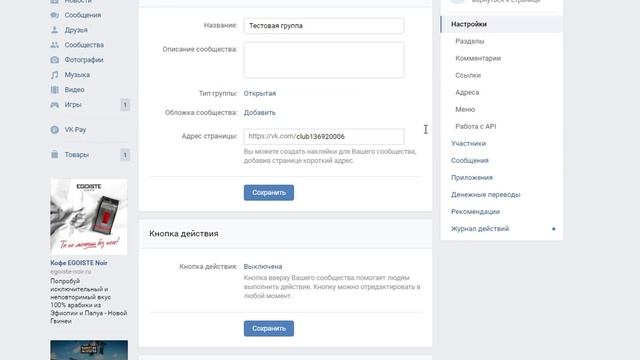Open Игры in the left sidebar
This screenshot has width=640, height=360.
[73, 105]
